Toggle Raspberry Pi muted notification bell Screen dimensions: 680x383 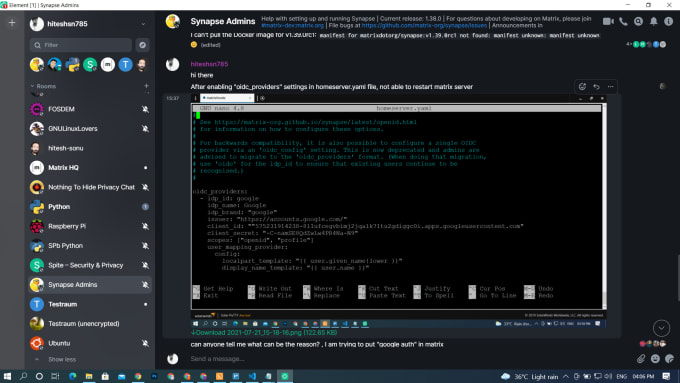[145, 226]
